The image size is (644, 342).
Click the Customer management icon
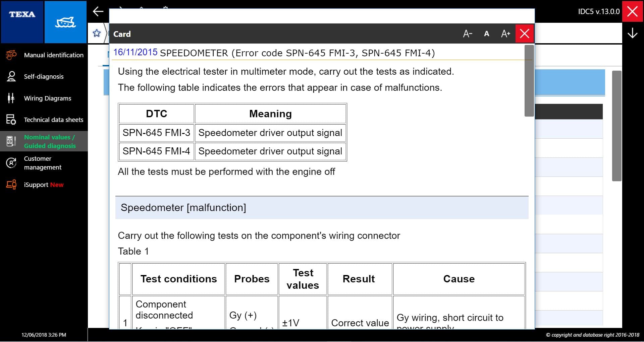[11, 163]
